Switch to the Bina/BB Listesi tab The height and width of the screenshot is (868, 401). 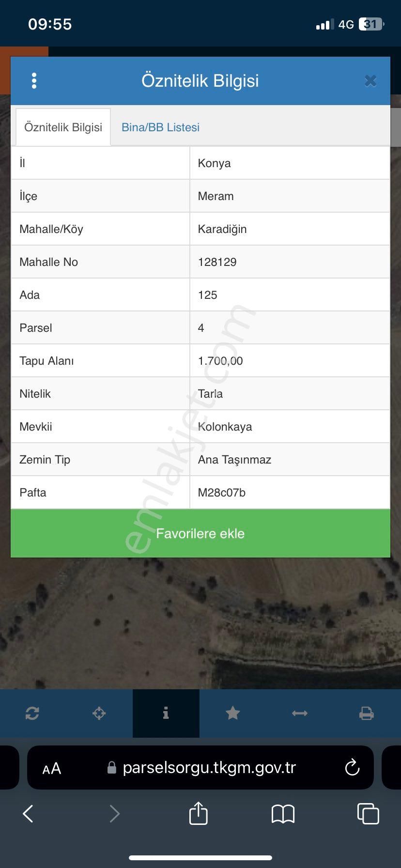pyautogui.click(x=160, y=127)
